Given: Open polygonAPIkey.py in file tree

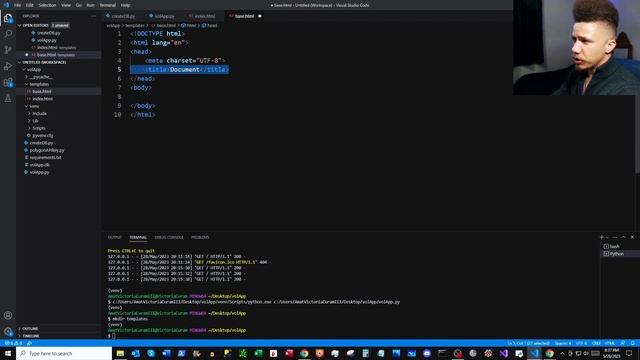Looking at the screenshot, I should tap(47, 150).
